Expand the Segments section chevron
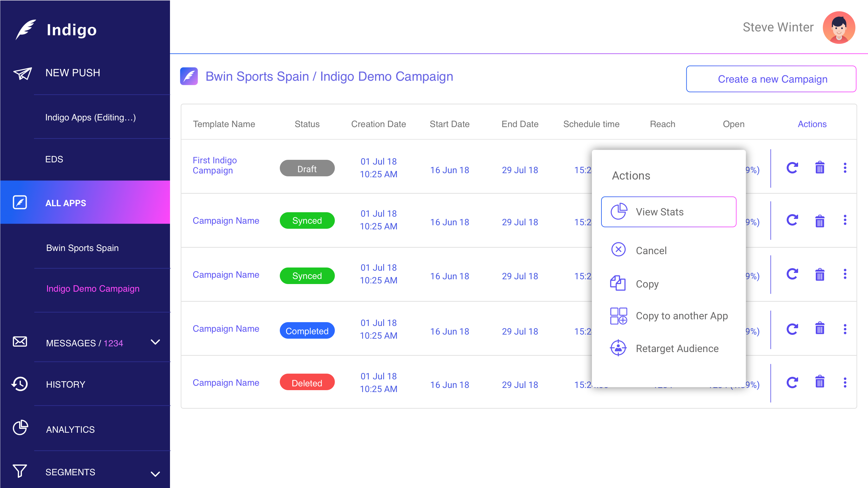The image size is (868, 488). coord(155,473)
